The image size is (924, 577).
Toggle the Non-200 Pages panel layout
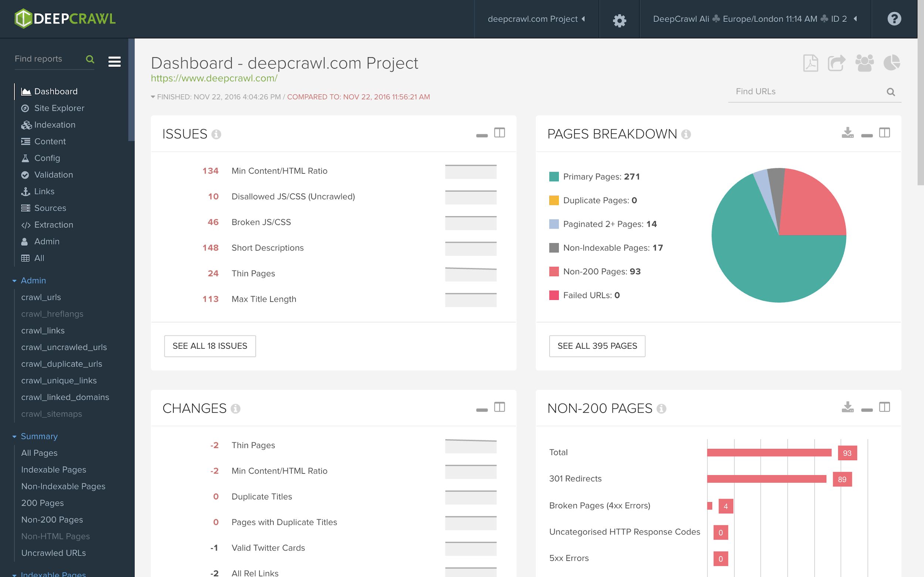click(x=885, y=407)
